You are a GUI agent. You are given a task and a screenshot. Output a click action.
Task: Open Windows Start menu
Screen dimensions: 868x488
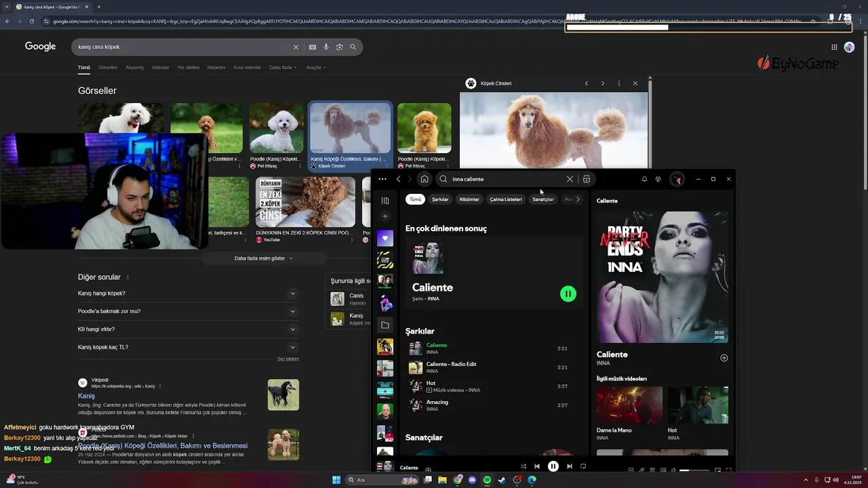pos(336,480)
